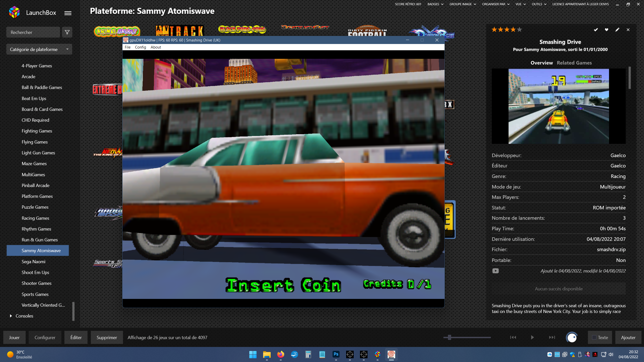The height and width of the screenshot is (362, 644).
Task: Play music with the play button
Action: click(x=532, y=337)
